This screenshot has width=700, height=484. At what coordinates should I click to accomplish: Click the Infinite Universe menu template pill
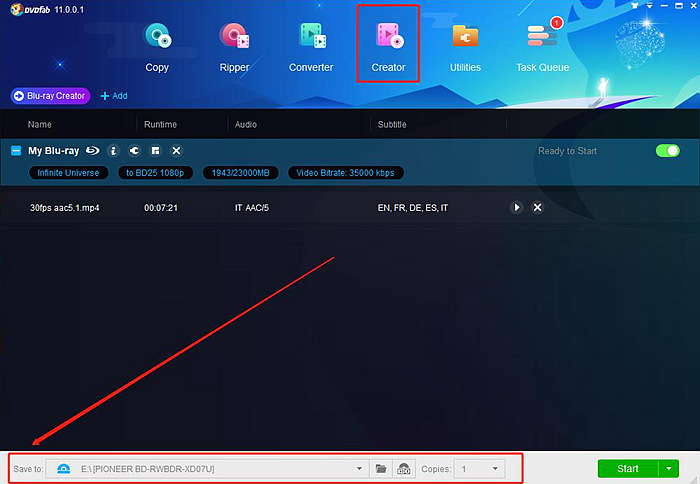click(68, 173)
